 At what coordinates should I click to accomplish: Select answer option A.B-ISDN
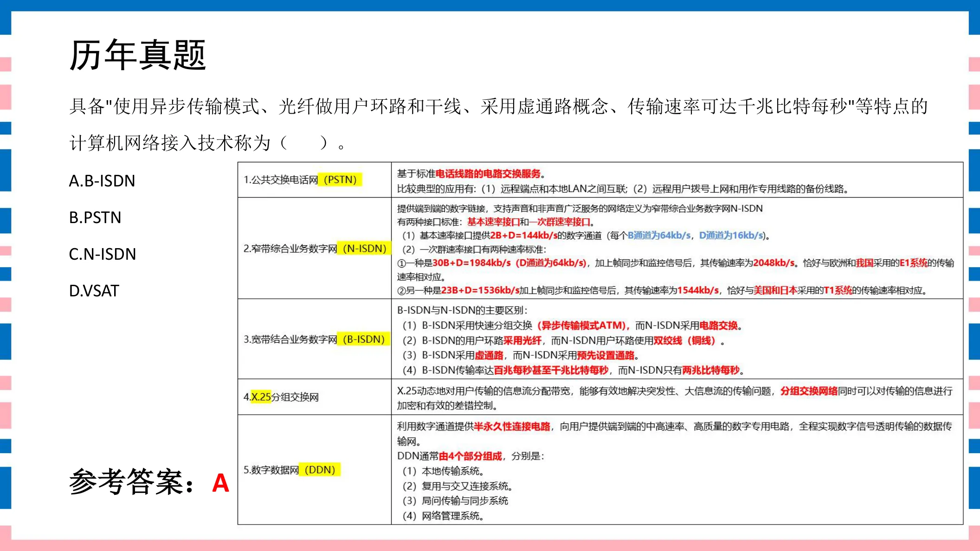point(102,180)
